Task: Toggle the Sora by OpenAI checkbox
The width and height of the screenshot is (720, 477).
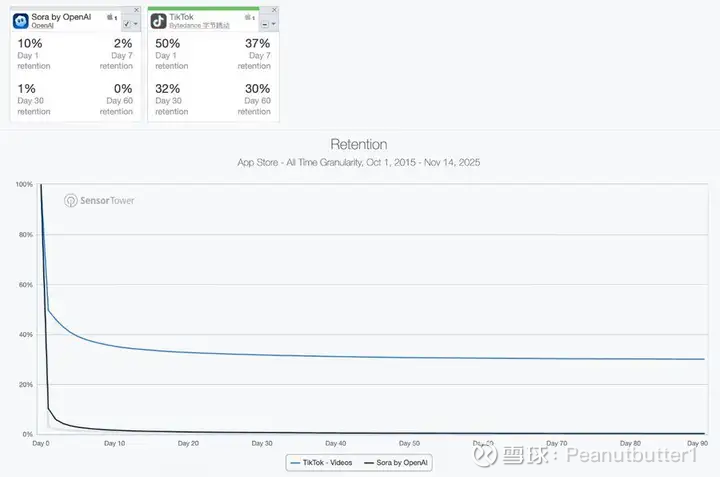Action: (126, 22)
